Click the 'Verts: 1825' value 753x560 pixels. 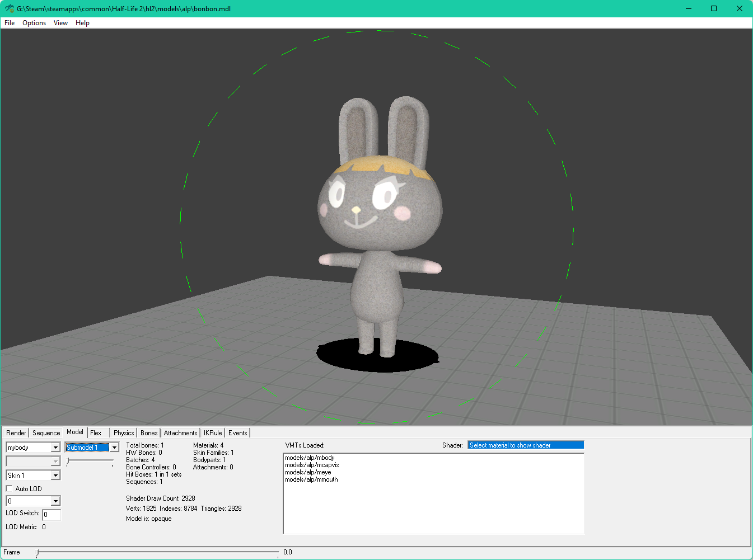141,509
